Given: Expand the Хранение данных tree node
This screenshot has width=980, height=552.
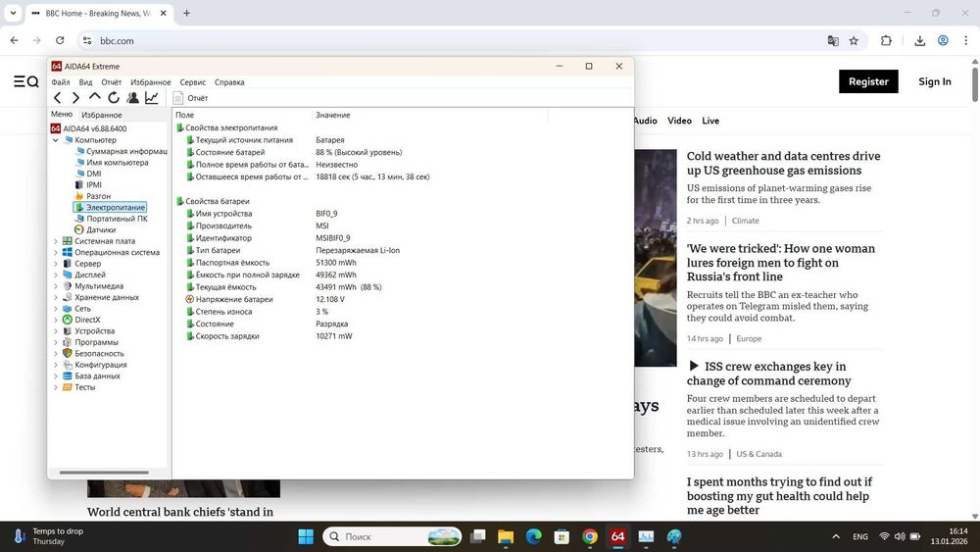Looking at the screenshot, I should [56, 297].
